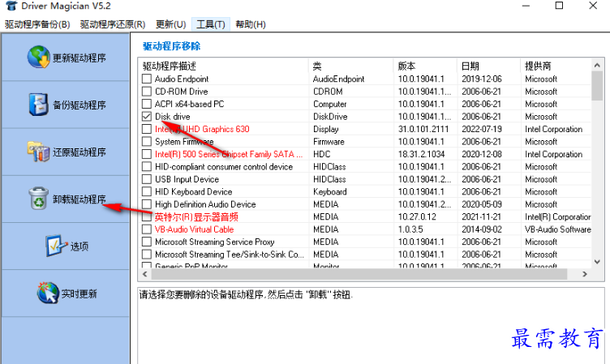Check the Intel 500 Series Chipset SATA checkbox
The height and width of the screenshot is (364, 610).
point(147,154)
